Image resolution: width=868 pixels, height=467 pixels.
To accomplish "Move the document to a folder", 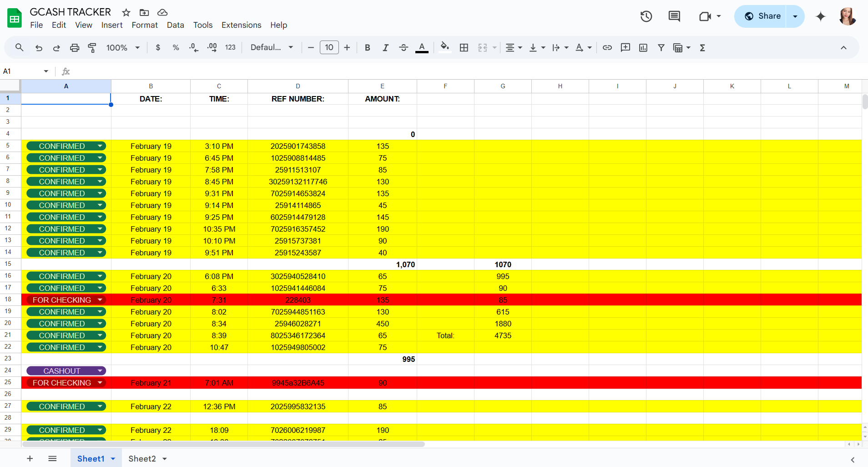I will click(144, 12).
